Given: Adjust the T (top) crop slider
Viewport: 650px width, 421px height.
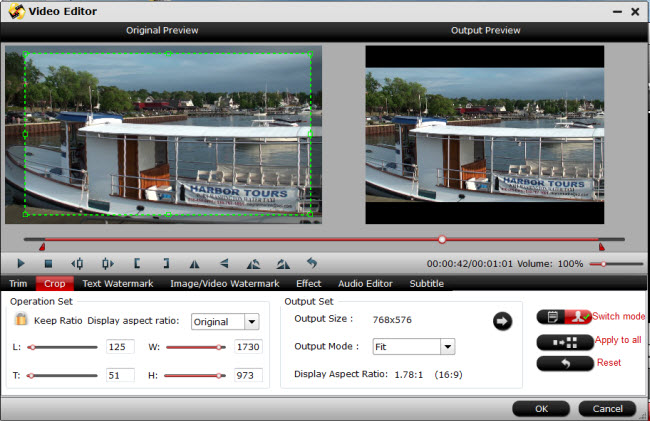Looking at the screenshot, I should pos(62,376).
